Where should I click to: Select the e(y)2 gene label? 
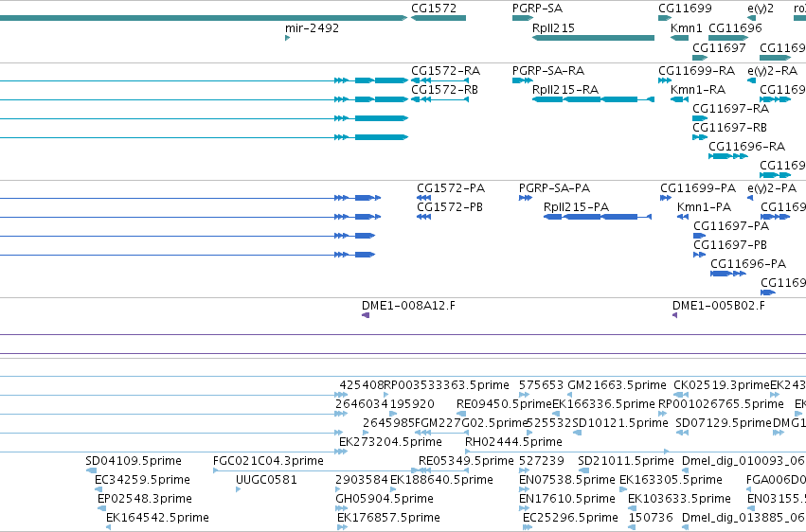[x=761, y=9]
